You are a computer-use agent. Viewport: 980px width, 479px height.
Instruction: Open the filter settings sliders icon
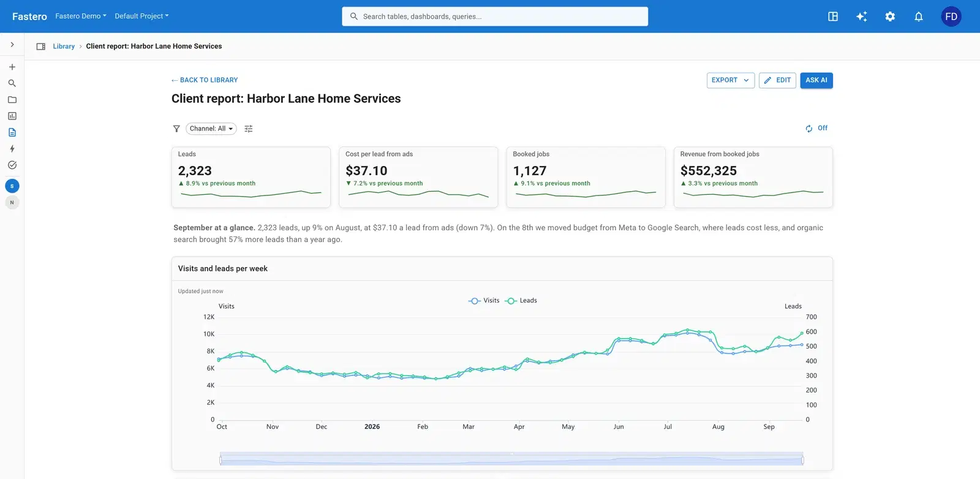pyautogui.click(x=249, y=129)
